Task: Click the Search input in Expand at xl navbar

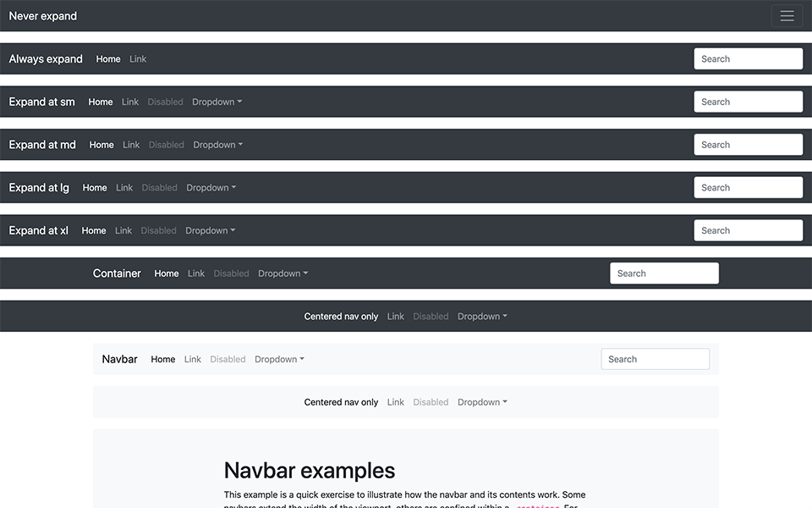Action: point(748,229)
